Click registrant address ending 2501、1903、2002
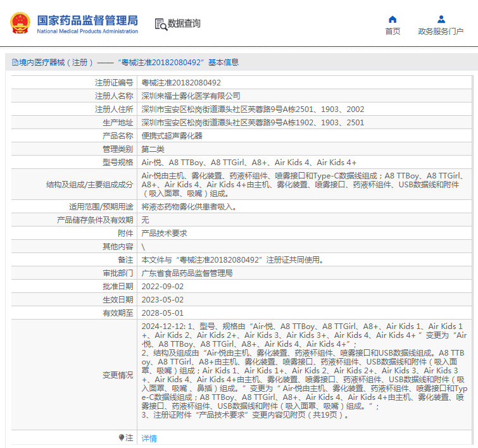Viewport: 478px width, 448px height. point(253,109)
